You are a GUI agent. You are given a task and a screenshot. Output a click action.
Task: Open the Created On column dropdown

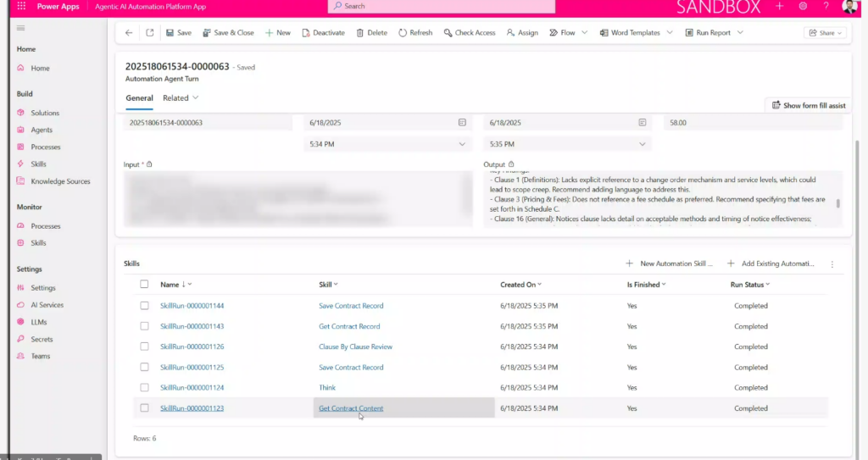[x=539, y=285]
